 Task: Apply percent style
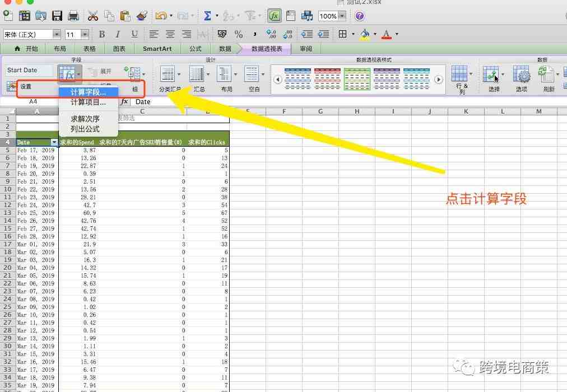pyautogui.click(x=238, y=34)
